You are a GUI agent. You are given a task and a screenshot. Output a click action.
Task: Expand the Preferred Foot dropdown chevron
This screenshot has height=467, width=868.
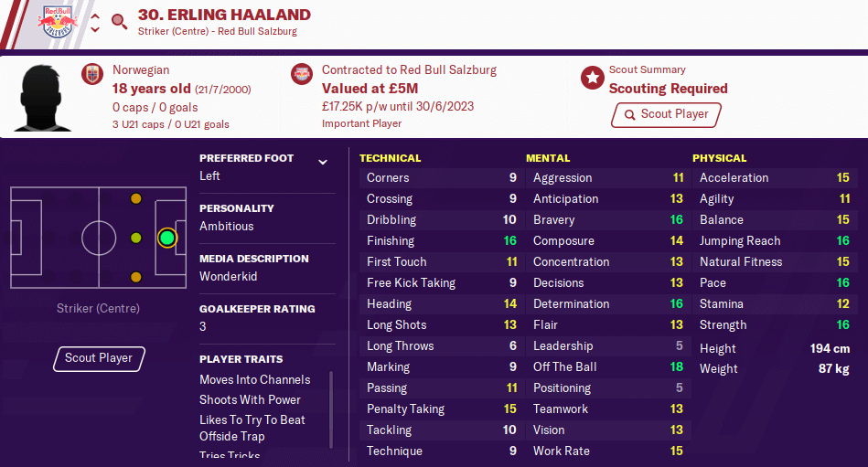323,162
